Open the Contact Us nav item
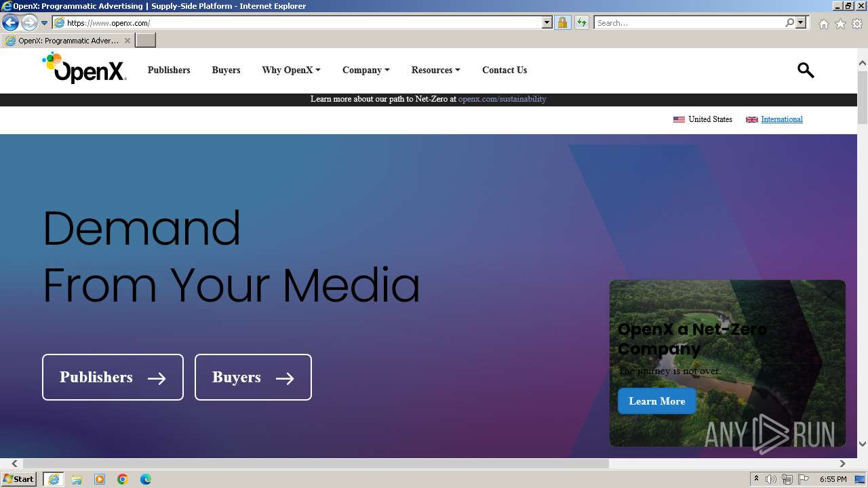The height and width of the screenshot is (488, 868). point(505,70)
